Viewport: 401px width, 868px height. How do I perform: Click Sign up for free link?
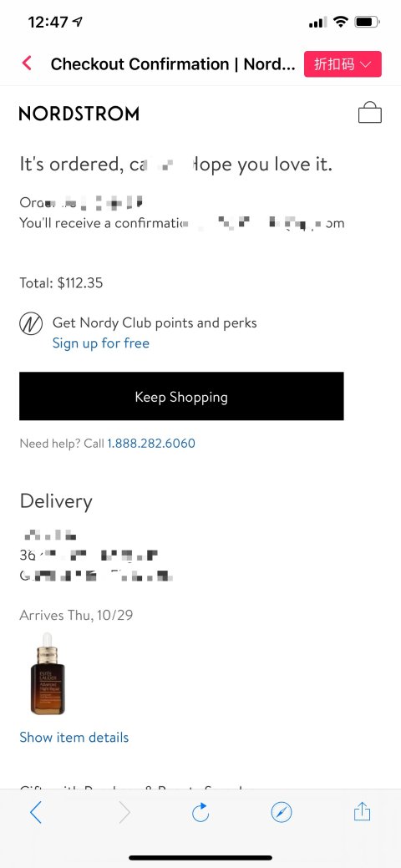pos(101,343)
